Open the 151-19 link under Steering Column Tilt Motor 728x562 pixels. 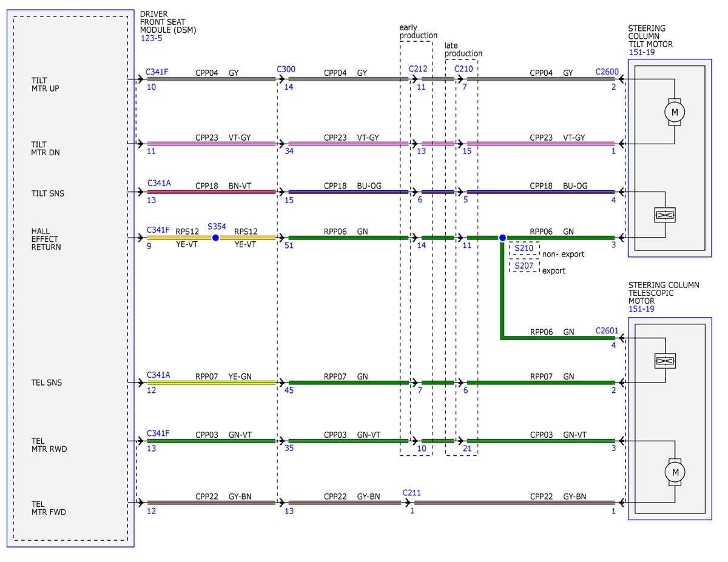pyautogui.click(x=643, y=52)
